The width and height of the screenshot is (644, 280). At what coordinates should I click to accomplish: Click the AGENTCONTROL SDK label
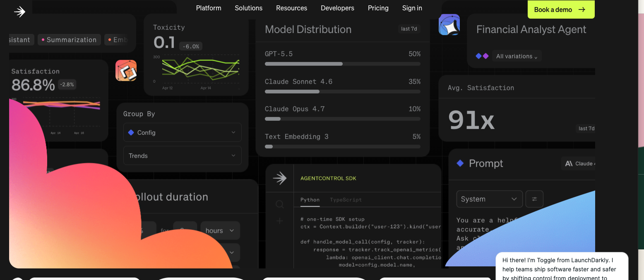click(328, 178)
